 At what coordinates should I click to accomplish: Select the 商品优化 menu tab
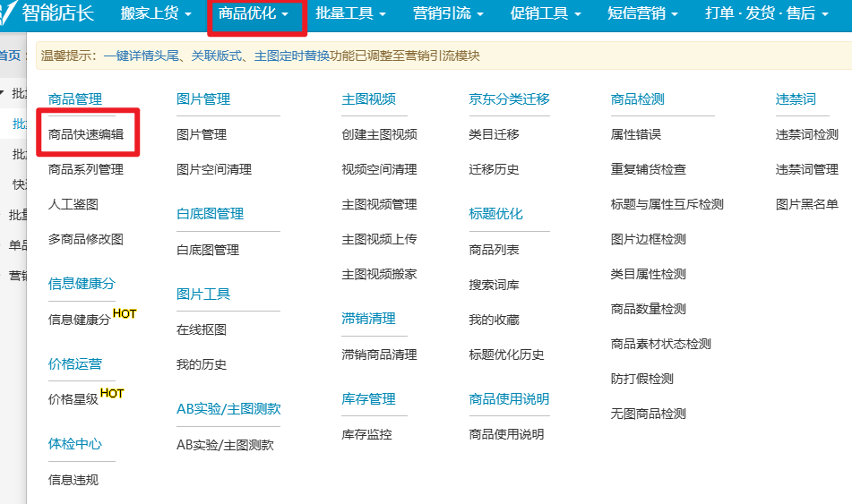point(254,14)
